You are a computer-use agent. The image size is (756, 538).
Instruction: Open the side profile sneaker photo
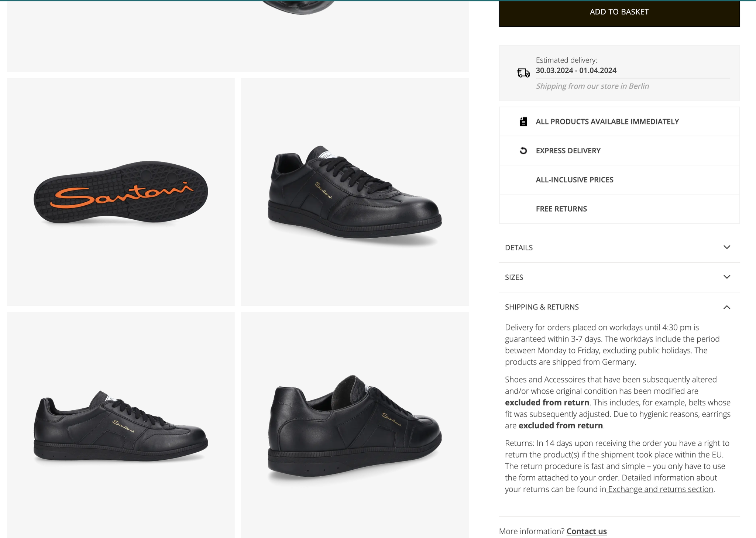pos(121,425)
